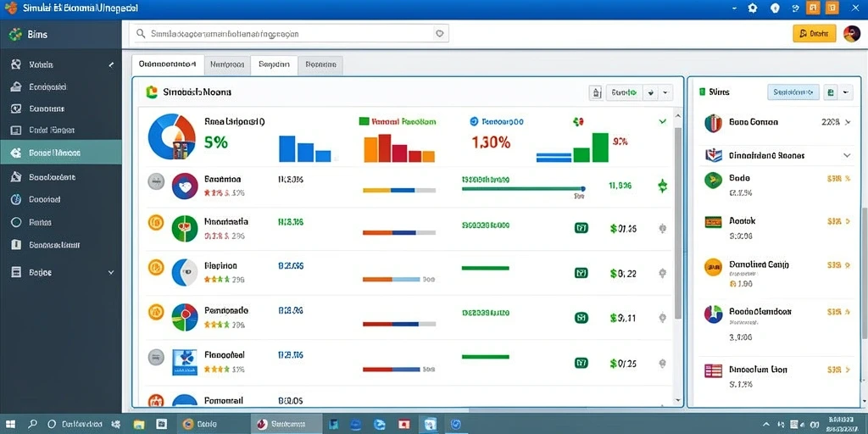This screenshot has height=434, width=868.
Task: Switch to the fourth gray tab above main panel
Action: point(320,64)
